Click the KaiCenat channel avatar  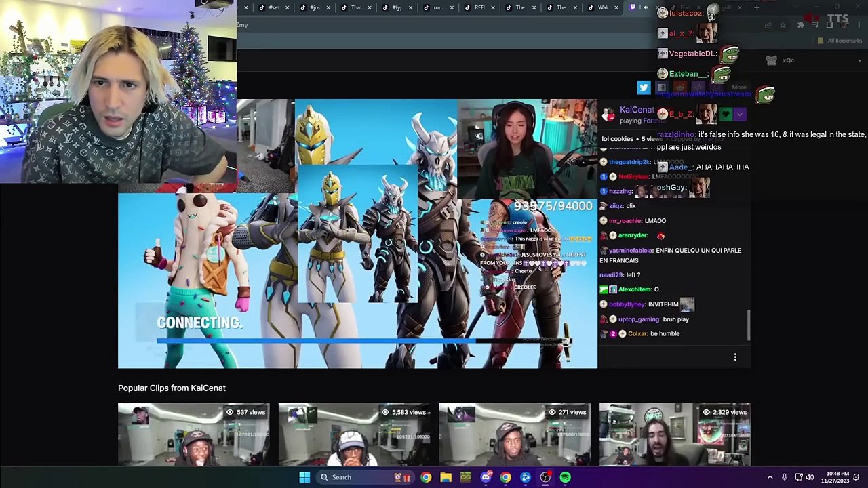[x=608, y=115]
